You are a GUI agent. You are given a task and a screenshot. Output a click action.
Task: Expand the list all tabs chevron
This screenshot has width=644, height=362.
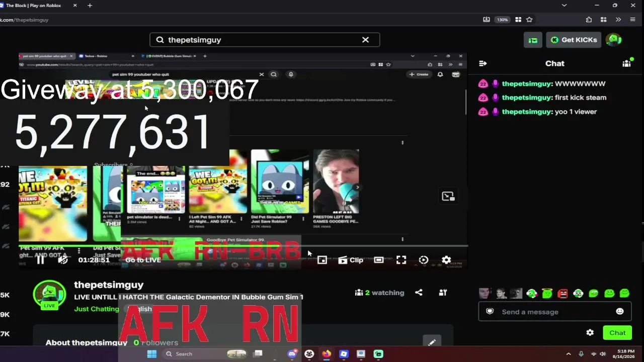point(565,6)
